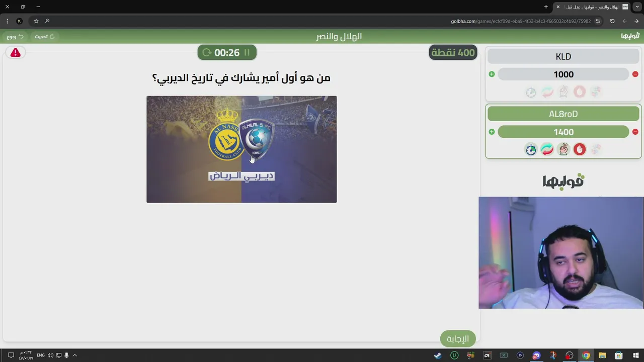Open the zoom magnifier in address bar
Screen dimensions: 644x362
pos(47,21)
